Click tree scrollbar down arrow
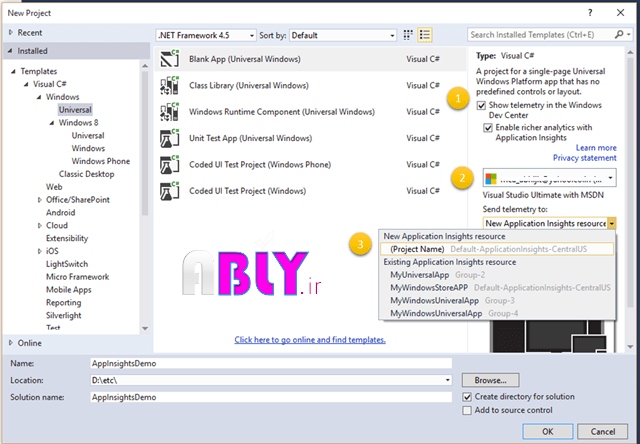Image resolution: width=640 pixels, height=444 pixels. (x=145, y=329)
